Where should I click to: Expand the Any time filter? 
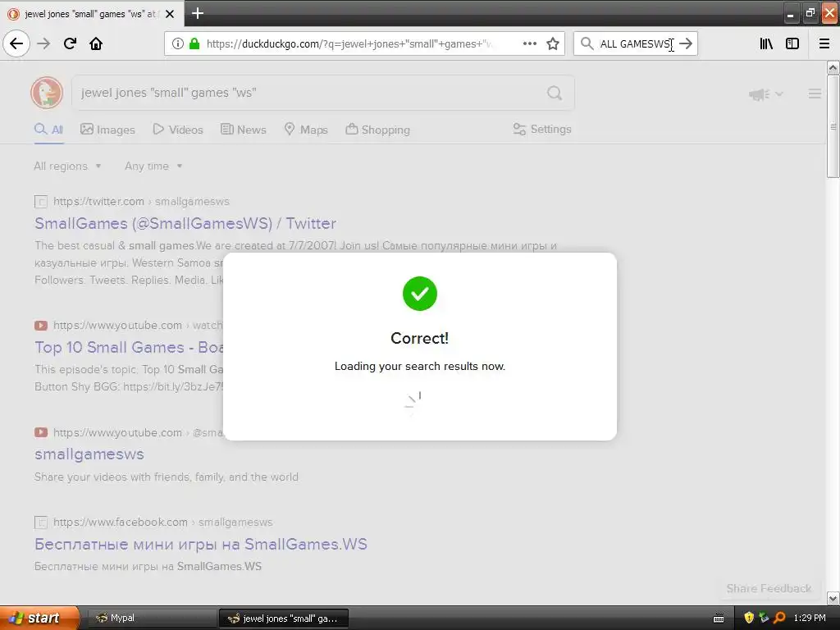click(x=153, y=166)
